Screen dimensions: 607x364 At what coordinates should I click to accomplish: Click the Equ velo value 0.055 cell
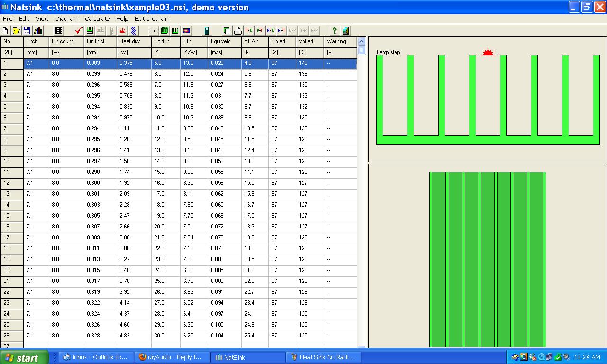point(225,172)
